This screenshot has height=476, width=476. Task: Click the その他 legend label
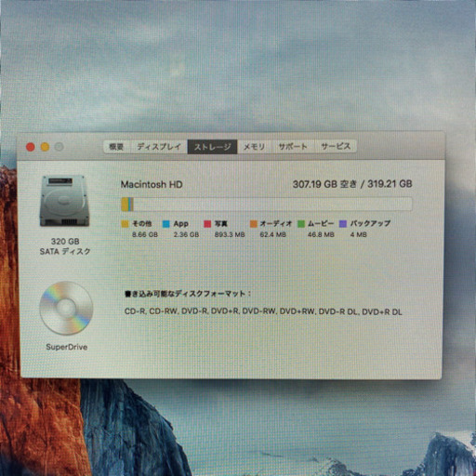142,223
